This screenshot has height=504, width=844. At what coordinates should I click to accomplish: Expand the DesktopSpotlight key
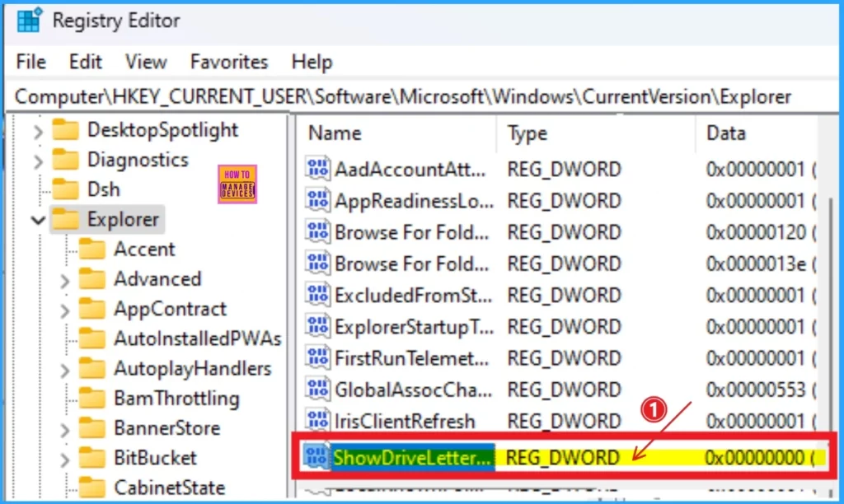(38, 131)
